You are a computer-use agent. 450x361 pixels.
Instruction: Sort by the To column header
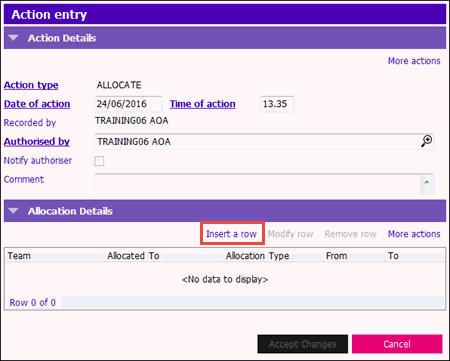point(415,256)
